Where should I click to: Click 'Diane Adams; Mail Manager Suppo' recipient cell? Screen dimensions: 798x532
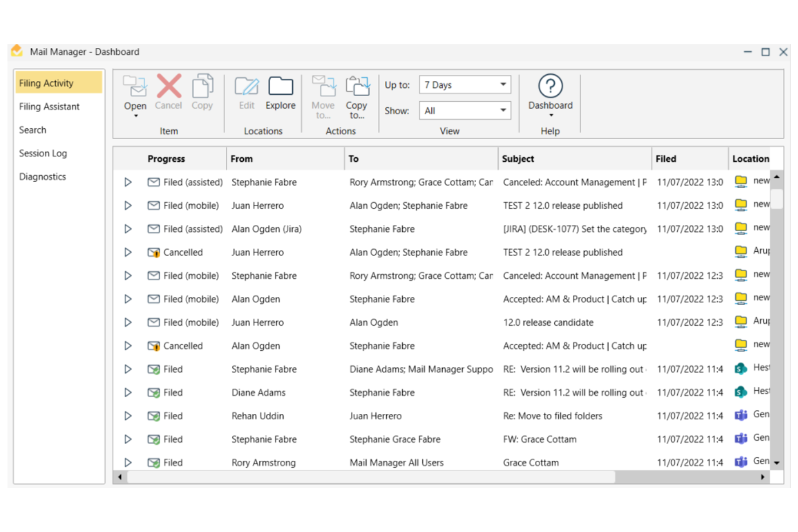[x=421, y=369]
